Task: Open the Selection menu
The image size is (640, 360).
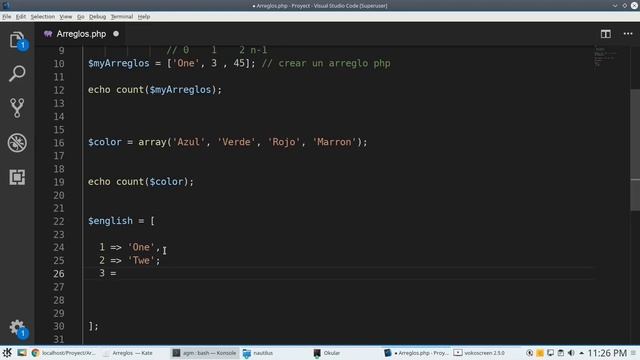Action: (42, 16)
